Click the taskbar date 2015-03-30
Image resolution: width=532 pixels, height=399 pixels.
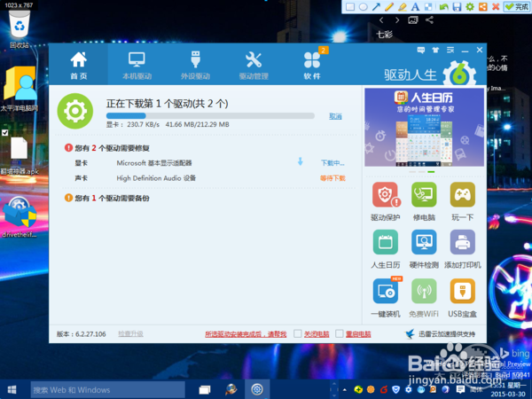coord(508,394)
